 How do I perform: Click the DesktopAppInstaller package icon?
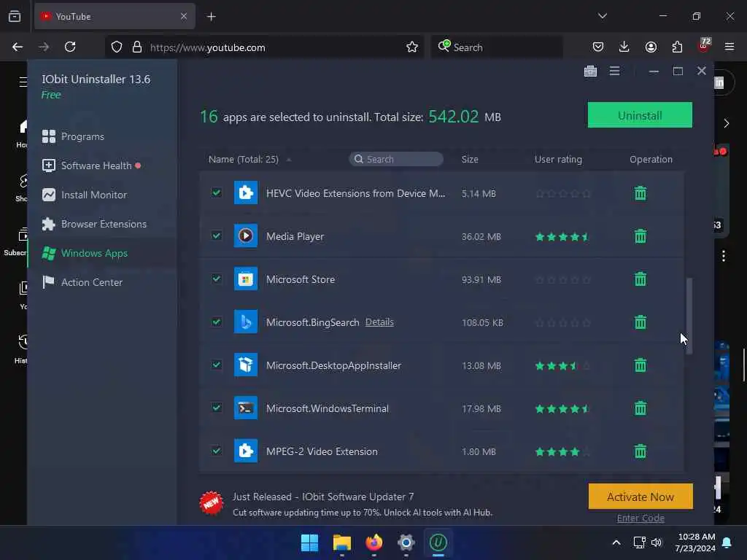point(246,365)
